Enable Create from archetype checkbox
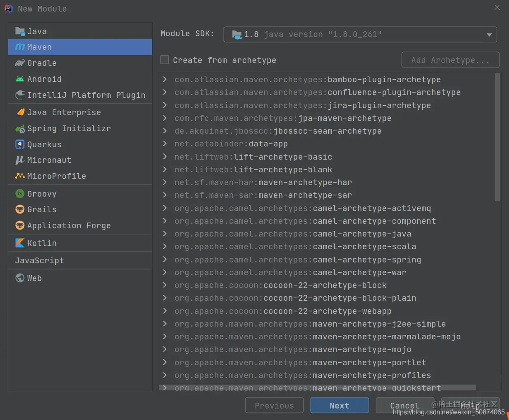 click(165, 60)
